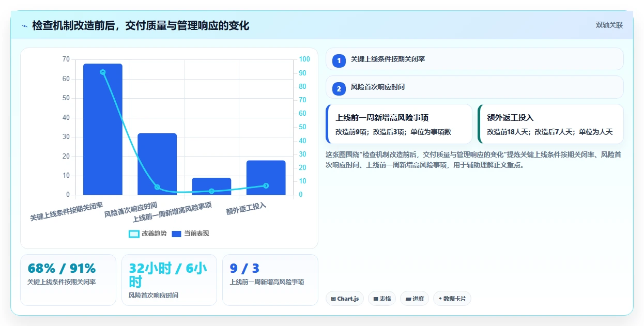Click the 改善趋势 cyan legend swatch

[134, 234]
